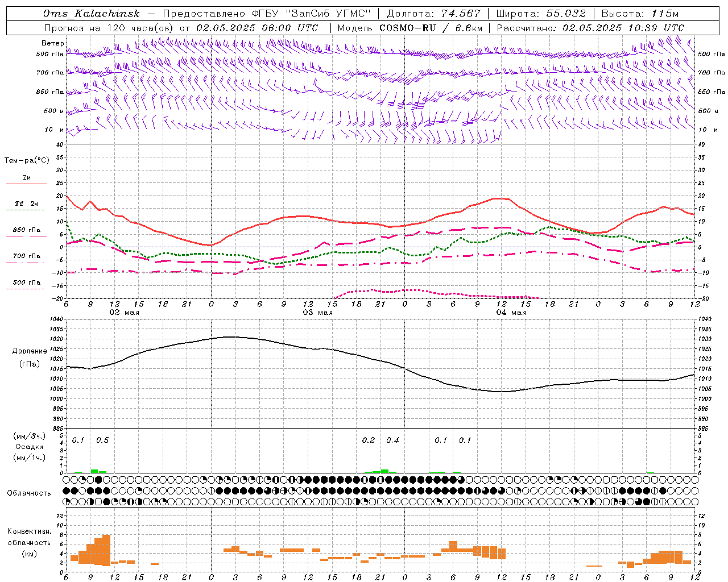
Task: Select the forecast start time 02.05.2025 06:00 UTC
Action: (257, 28)
